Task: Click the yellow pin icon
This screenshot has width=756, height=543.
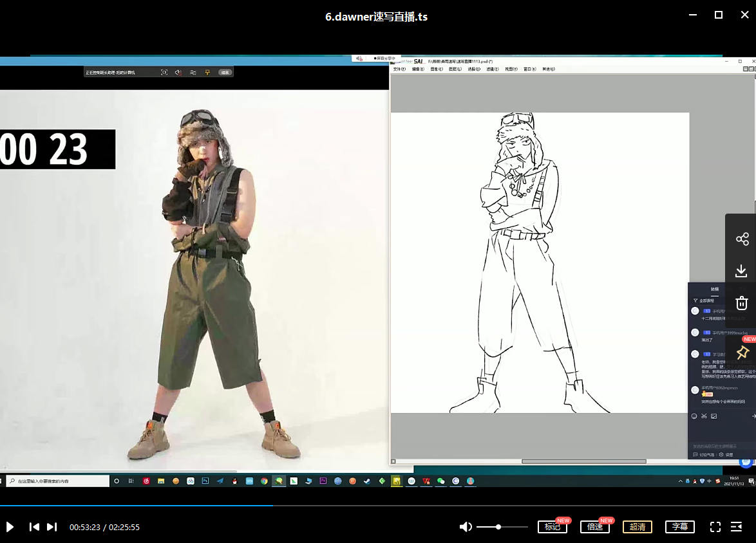Action: tap(742, 353)
